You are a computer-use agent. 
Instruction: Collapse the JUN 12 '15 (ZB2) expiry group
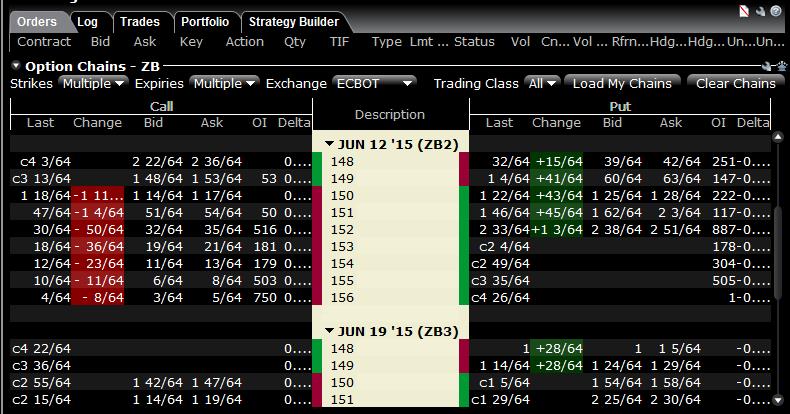pos(330,145)
